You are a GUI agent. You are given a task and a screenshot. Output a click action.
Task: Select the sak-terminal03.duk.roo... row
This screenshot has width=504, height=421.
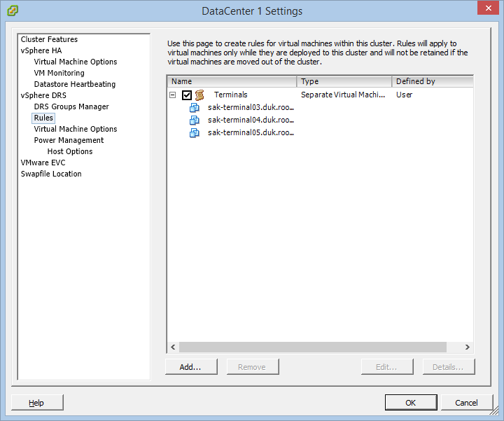click(x=251, y=107)
